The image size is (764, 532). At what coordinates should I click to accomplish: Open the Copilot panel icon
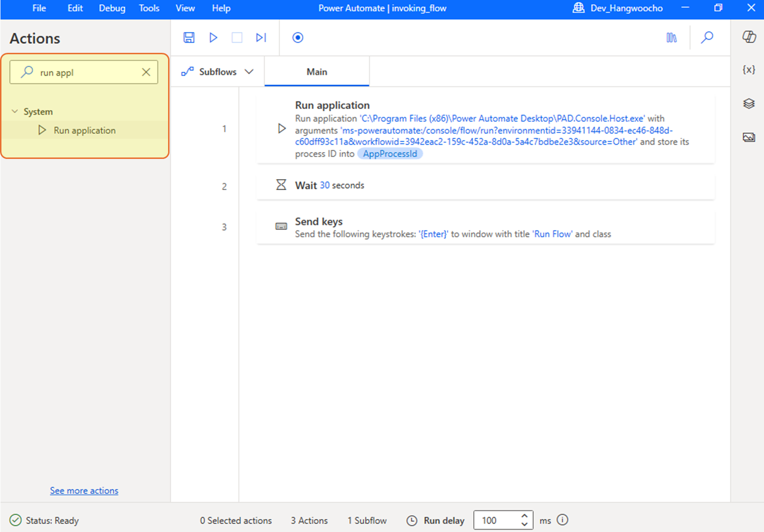749,36
